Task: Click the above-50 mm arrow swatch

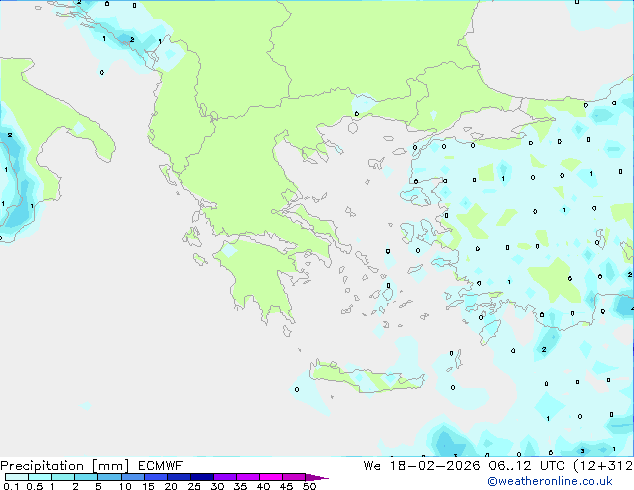Action: click(317, 477)
